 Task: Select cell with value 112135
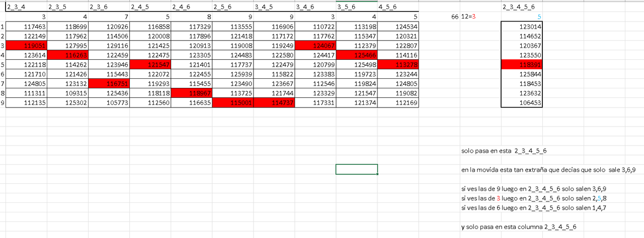[x=27, y=102]
